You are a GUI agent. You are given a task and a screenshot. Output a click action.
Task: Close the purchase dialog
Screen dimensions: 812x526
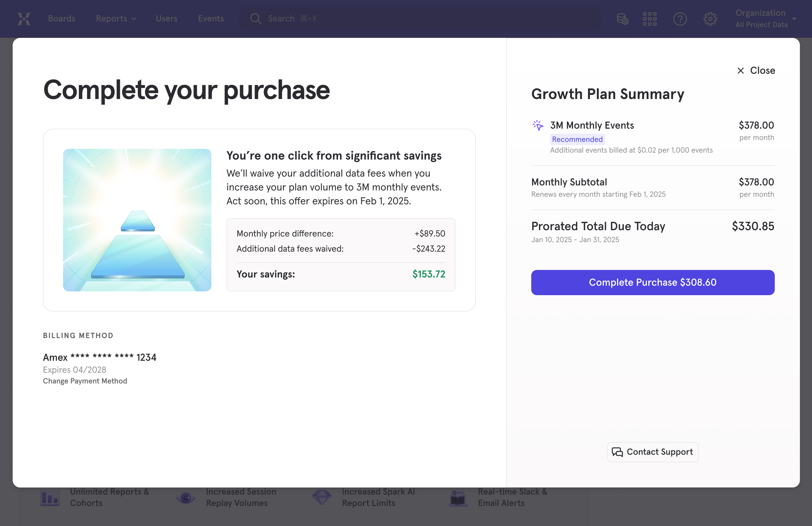click(x=756, y=71)
